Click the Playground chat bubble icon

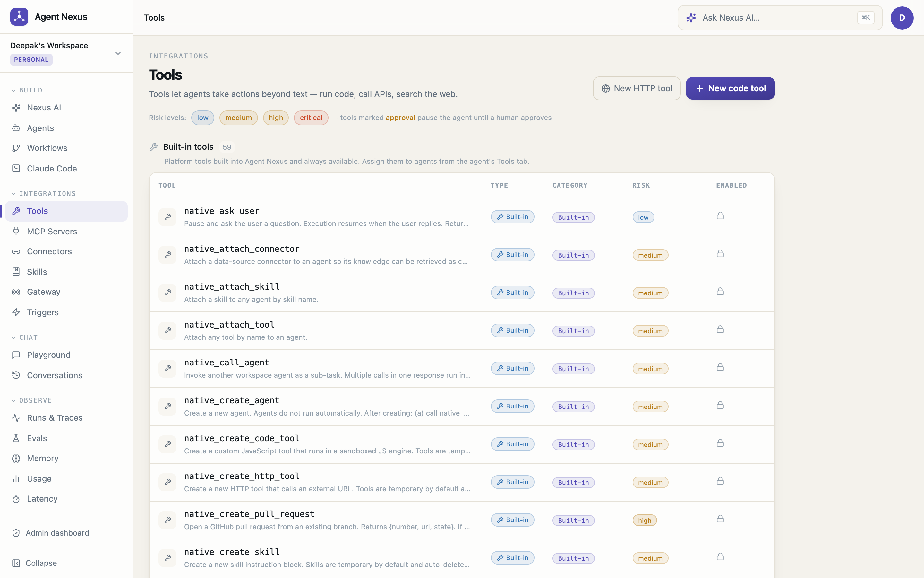pos(16,355)
